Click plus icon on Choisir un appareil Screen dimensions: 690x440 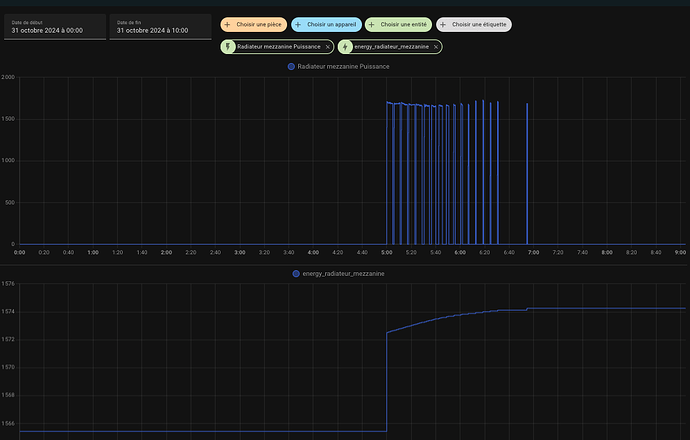point(298,25)
